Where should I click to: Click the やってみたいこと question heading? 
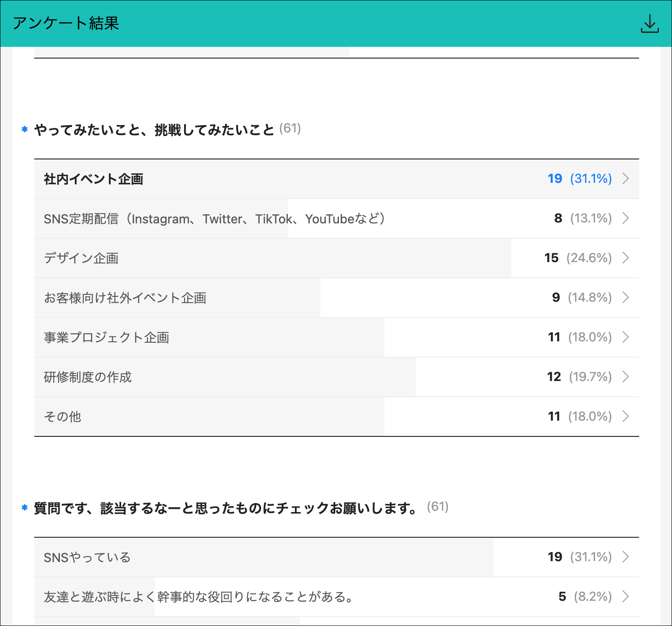click(154, 130)
